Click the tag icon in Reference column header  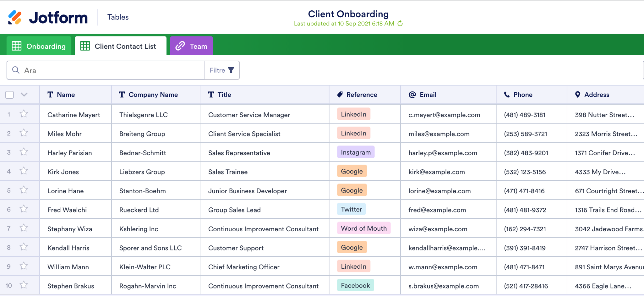pos(340,94)
